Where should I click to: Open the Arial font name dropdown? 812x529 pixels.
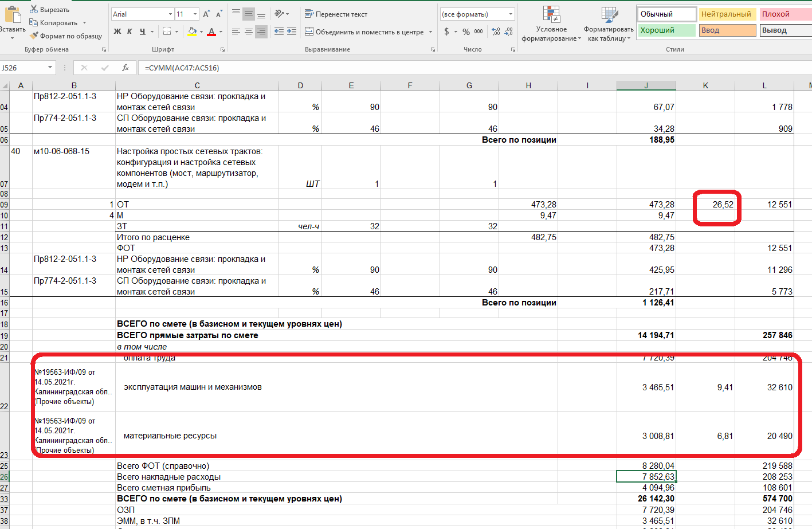click(170, 14)
